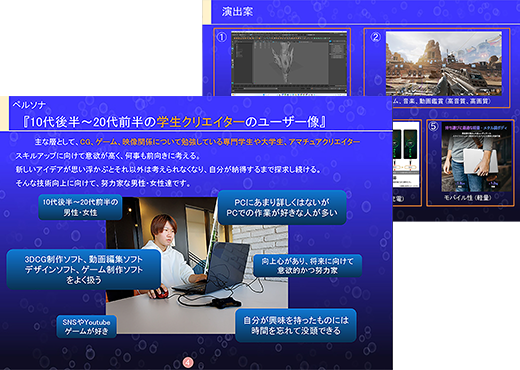Click the 10代後半〜20代前半の男性・女性 callout

(80, 207)
